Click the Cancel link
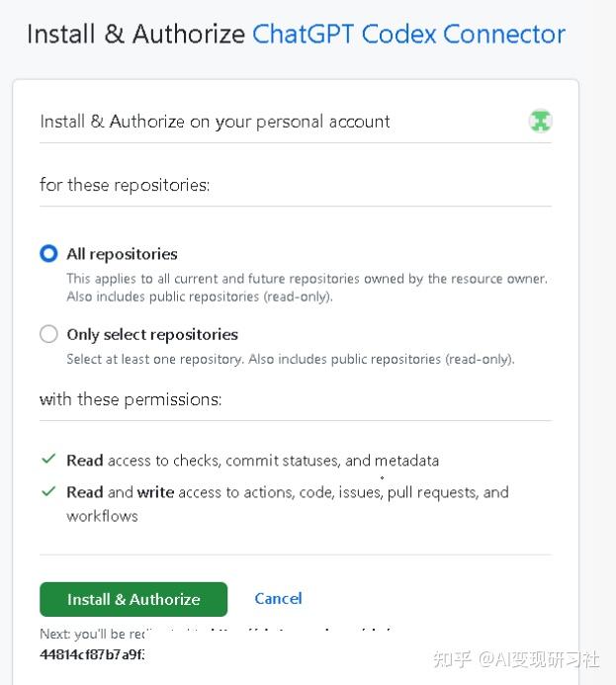 [x=278, y=598]
